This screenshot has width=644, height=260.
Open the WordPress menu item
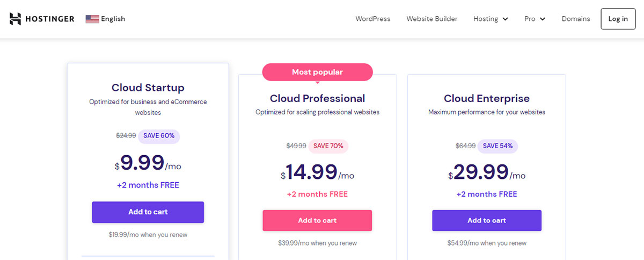tap(373, 19)
